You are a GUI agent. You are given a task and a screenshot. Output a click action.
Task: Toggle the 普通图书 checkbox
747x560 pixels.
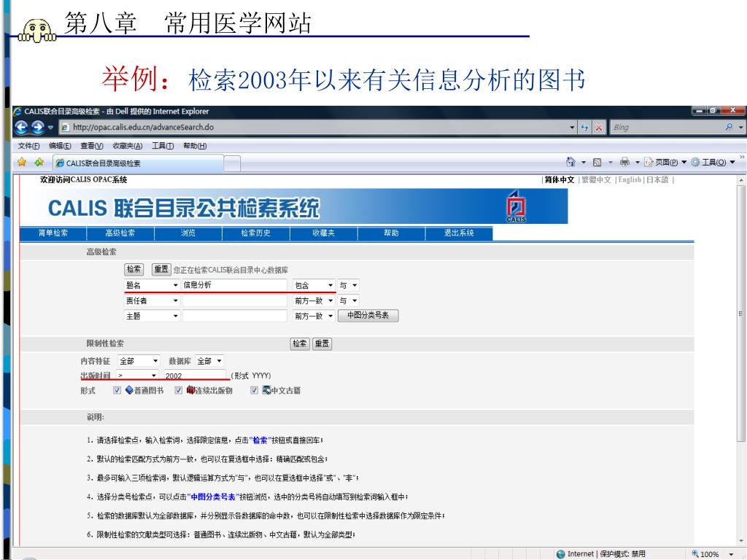117,390
